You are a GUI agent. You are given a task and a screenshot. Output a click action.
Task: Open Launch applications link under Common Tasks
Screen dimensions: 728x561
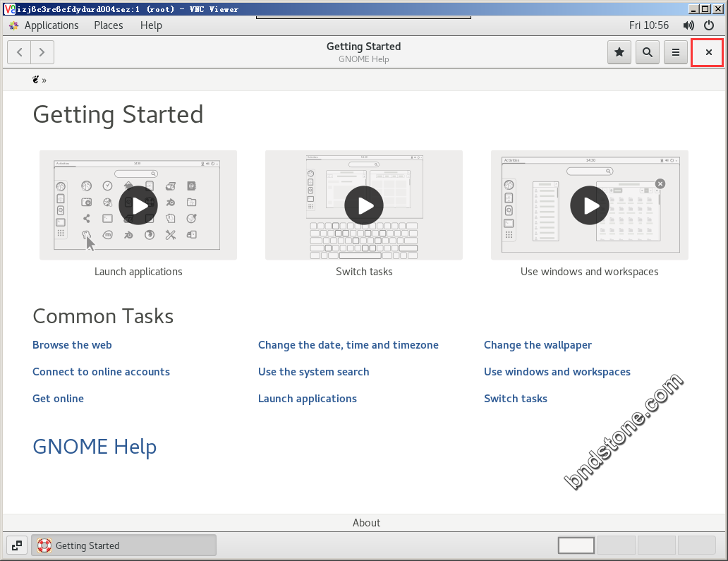coord(308,399)
